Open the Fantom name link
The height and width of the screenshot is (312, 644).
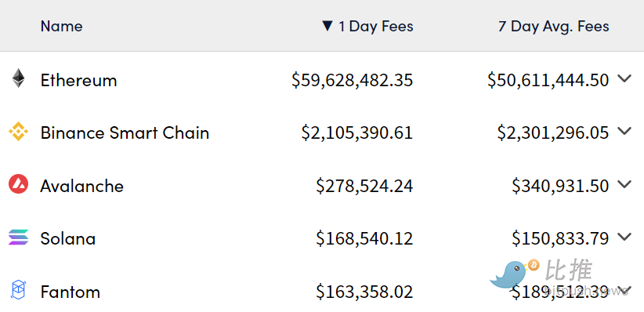pyautogui.click(x=71, y=292)
